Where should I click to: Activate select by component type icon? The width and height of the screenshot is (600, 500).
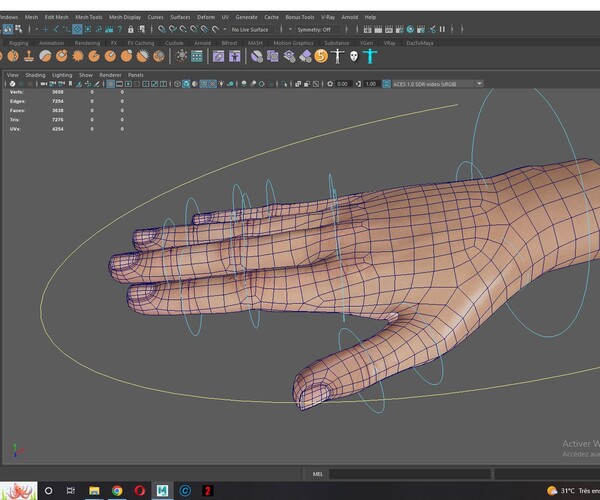[x=18, y=29]
